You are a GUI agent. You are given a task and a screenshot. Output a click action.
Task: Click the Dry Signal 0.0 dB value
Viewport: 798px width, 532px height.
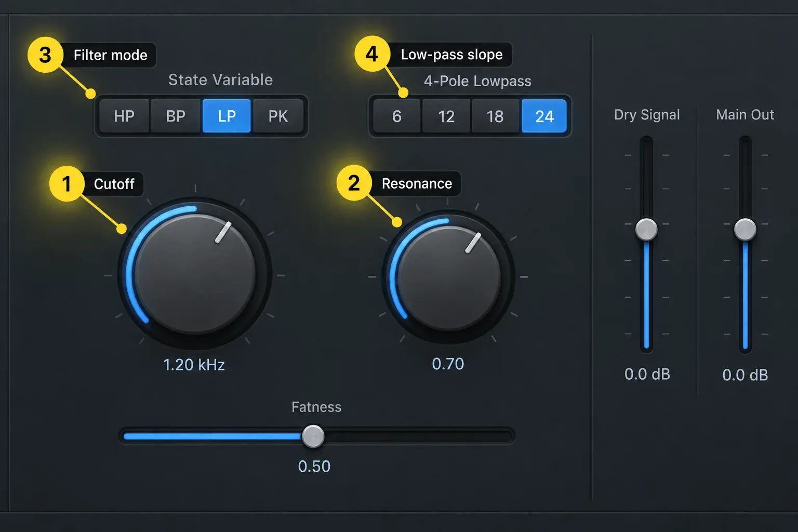point(647,374)
